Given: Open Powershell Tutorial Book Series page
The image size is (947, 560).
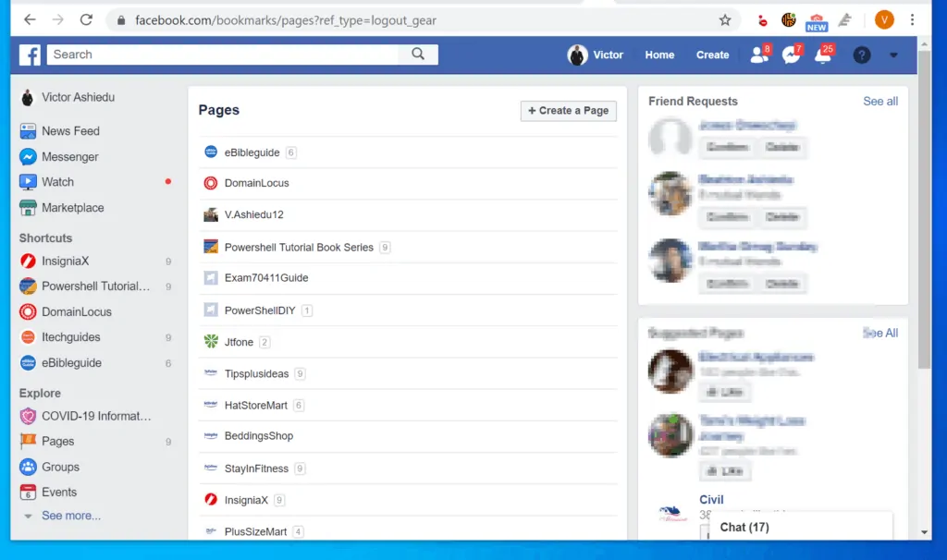Looking at the screenshot, I should [299, 248].
